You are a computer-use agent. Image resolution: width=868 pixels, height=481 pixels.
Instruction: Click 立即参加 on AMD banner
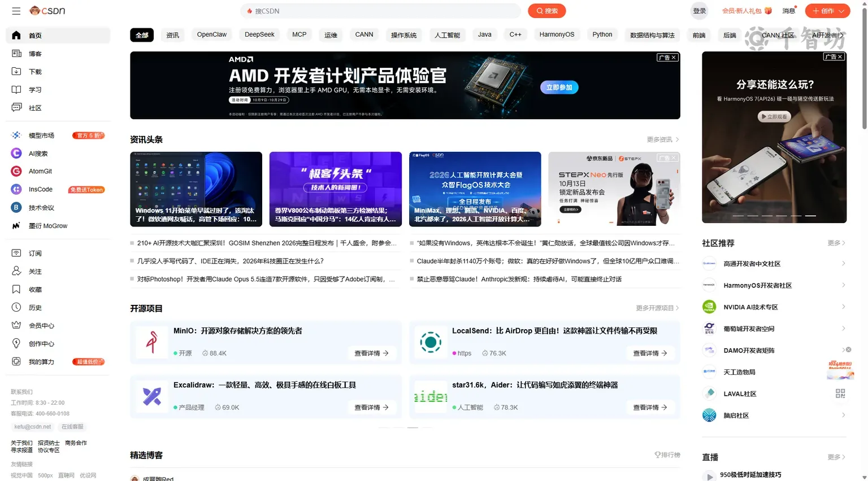(559, 88)
